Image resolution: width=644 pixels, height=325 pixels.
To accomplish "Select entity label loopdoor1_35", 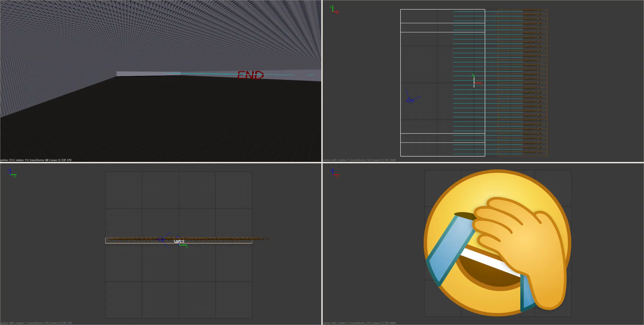I will (532, 138).
